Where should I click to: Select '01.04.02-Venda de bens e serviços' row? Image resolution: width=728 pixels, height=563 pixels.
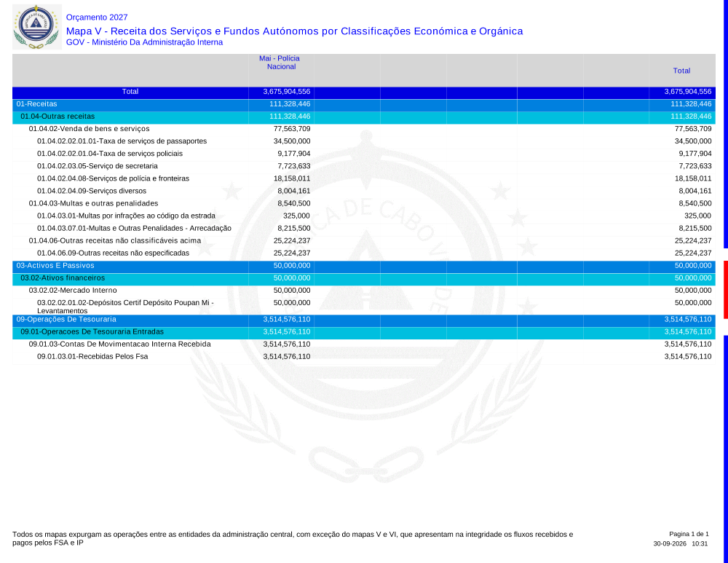[89, 129]
